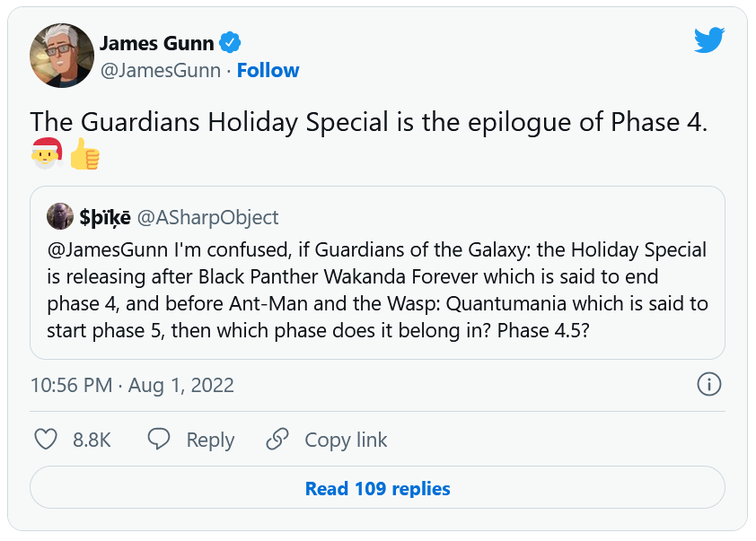The image size is (756, 541).
Task: Click the quoted tweet's small avatar
Action: tap(60, 217)
